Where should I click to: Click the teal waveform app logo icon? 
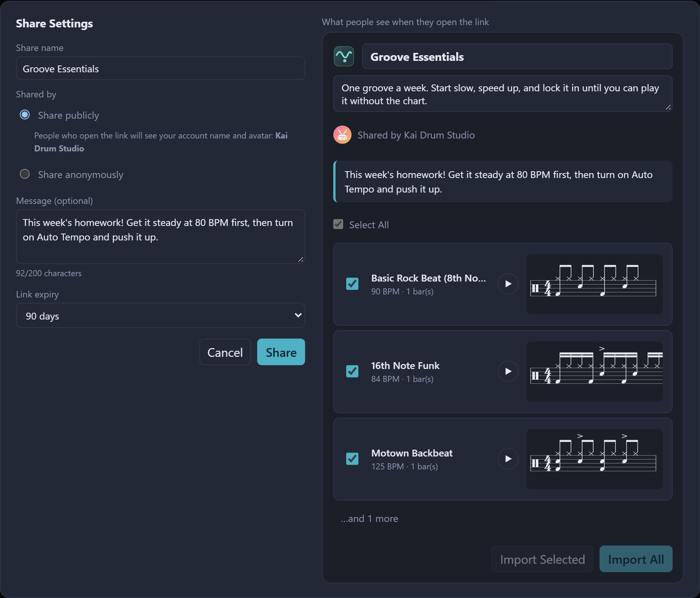[344, 56]
